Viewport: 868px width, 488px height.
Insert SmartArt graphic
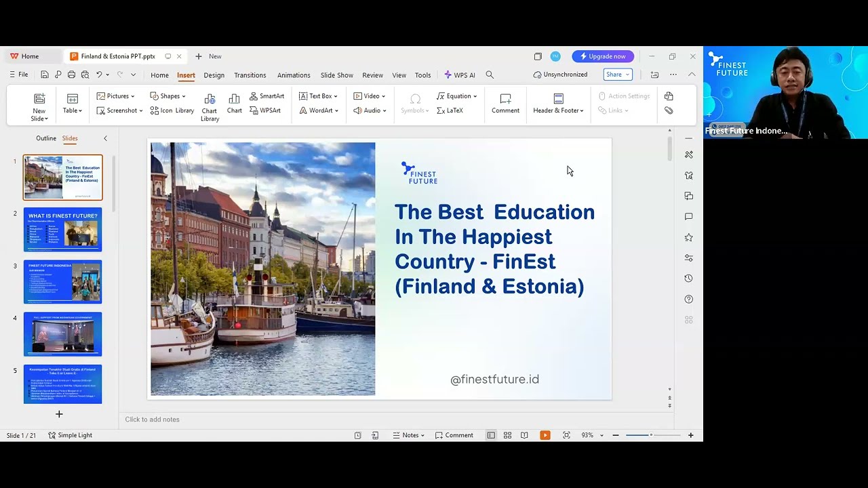267,96
